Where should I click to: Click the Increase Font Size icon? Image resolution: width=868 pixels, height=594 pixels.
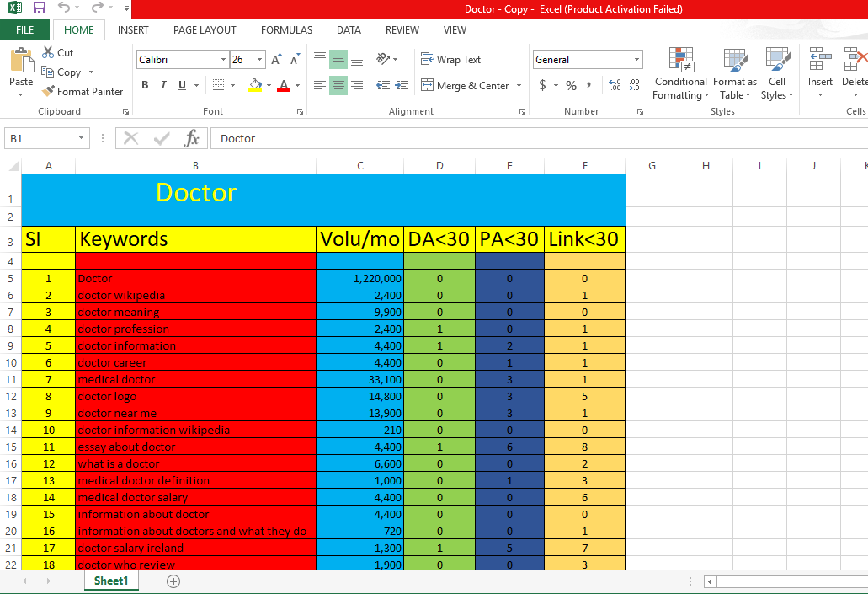[278, 60]
